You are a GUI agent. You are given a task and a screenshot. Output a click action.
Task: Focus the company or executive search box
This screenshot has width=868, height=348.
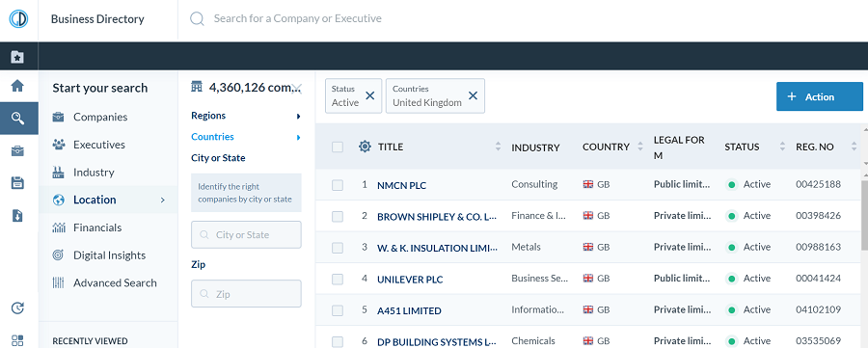[297, 19]
